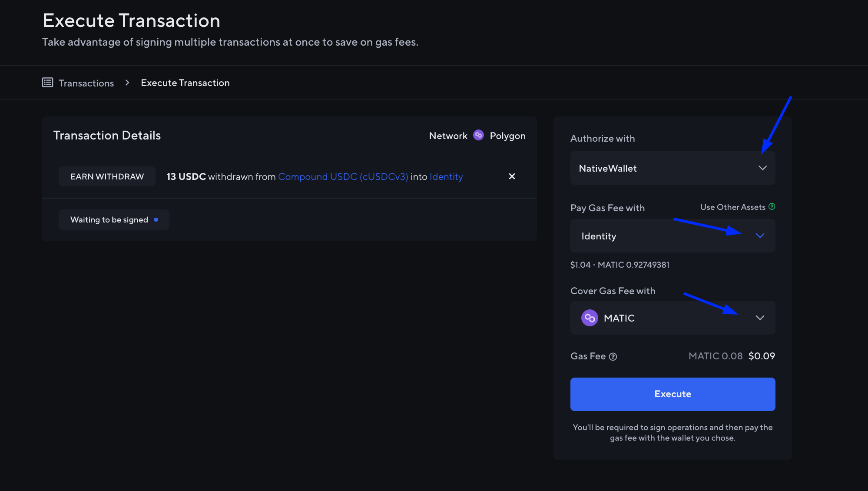The image size is (868, 491).
Task: Click the Identity link in transaction details
Action: click(x=446, y=176)
